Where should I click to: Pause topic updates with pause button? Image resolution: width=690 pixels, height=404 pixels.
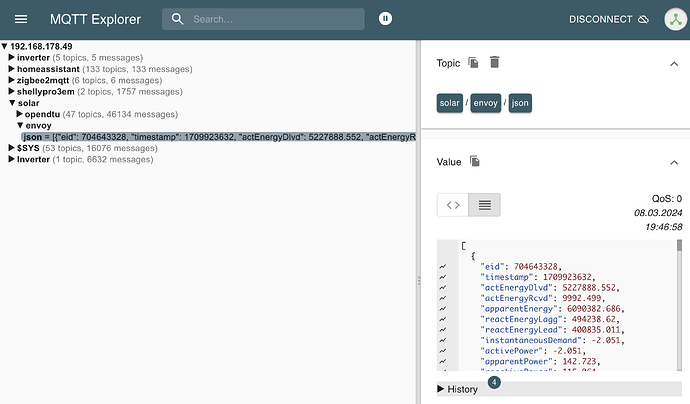coord(385,18)
